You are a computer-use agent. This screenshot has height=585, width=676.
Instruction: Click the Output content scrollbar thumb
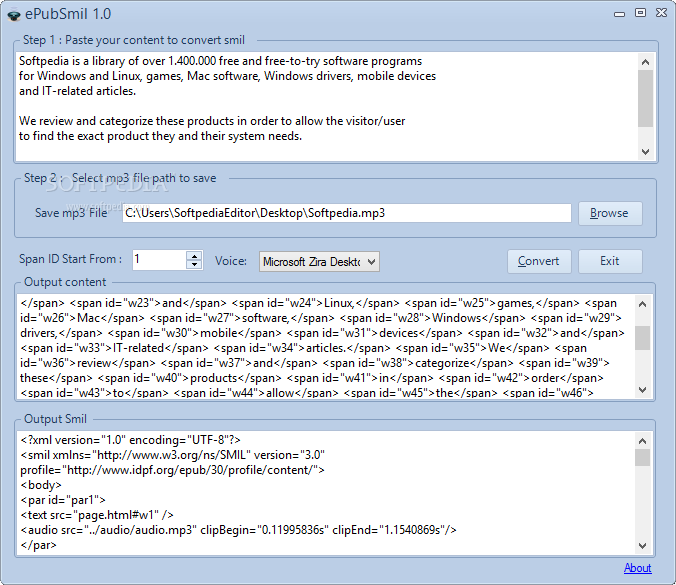(642, 338)
